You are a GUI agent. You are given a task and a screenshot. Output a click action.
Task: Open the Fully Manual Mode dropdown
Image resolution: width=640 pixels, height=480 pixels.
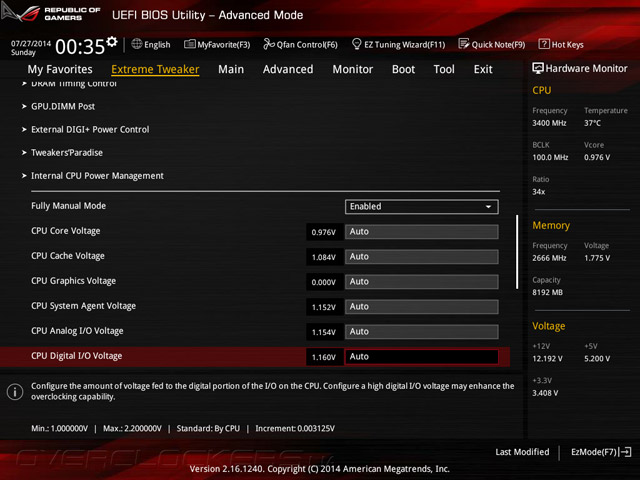[x=422, y=207]
